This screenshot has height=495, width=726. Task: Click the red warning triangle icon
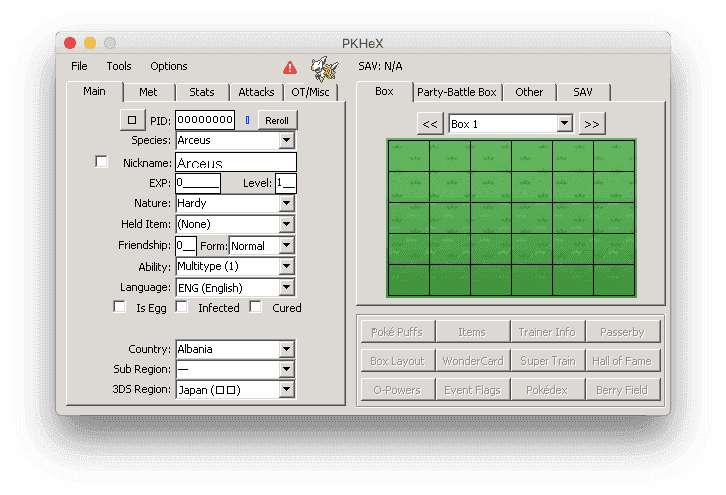[290, 68]
